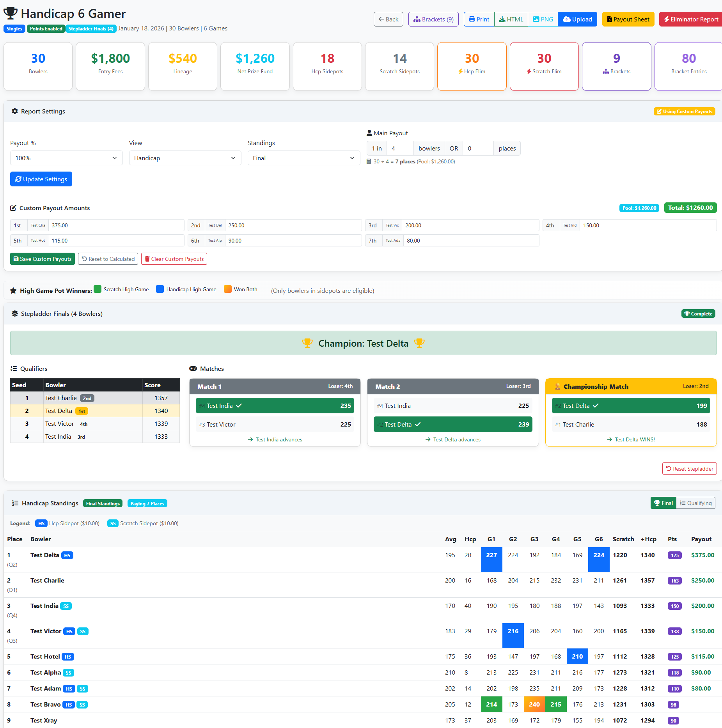Open the Brackets (9) page
This screenshot has width=722, height=728.
(433, 19)
